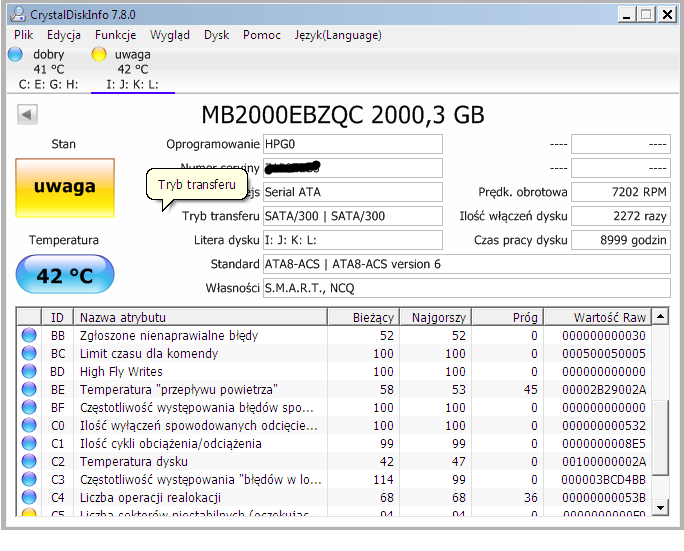Minimize the CrystalDiskInfo window
Viewport: 684px width, 551px height.
[627, 15]
